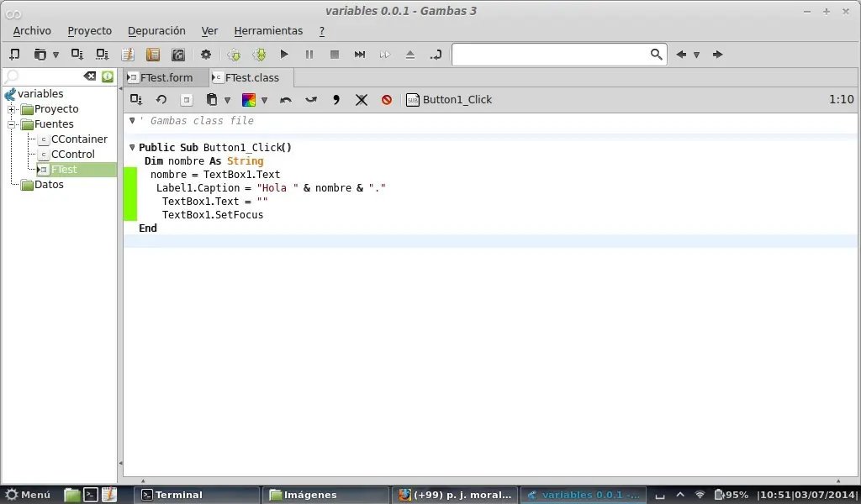The width and height of the screenshot is (861, 504).
Task: Open the ? help menu
Action: tap(322, 31)
